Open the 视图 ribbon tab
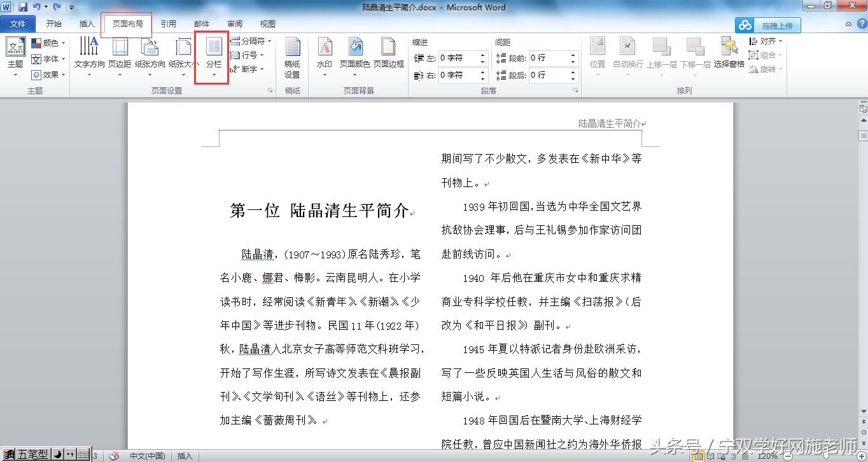The width and height of the screenshot is (868, 462). pos(267,24)
